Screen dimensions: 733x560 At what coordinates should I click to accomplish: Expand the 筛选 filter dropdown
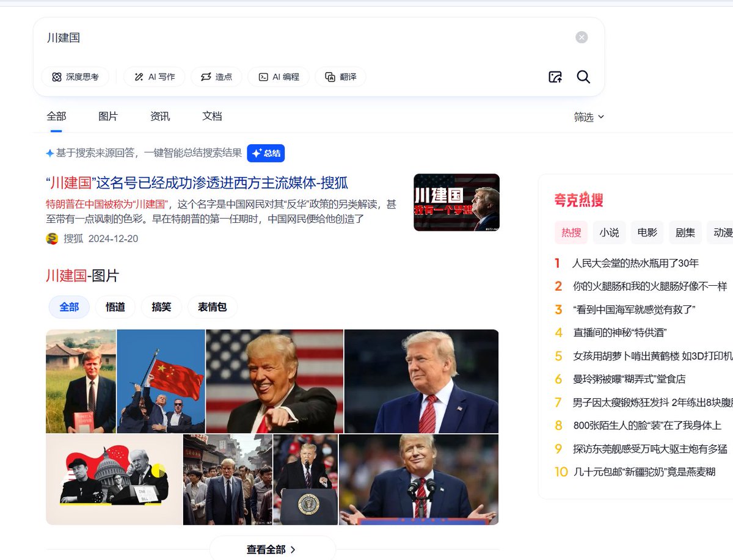(x=589, y=117)
